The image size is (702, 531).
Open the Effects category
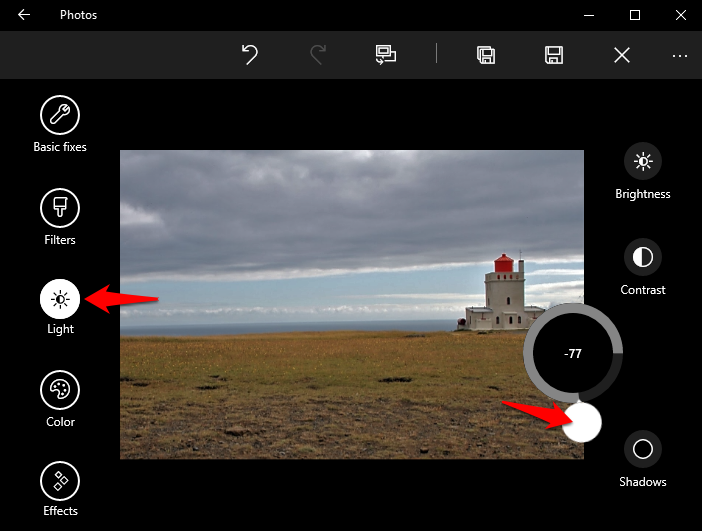click(x=60, y=481)
